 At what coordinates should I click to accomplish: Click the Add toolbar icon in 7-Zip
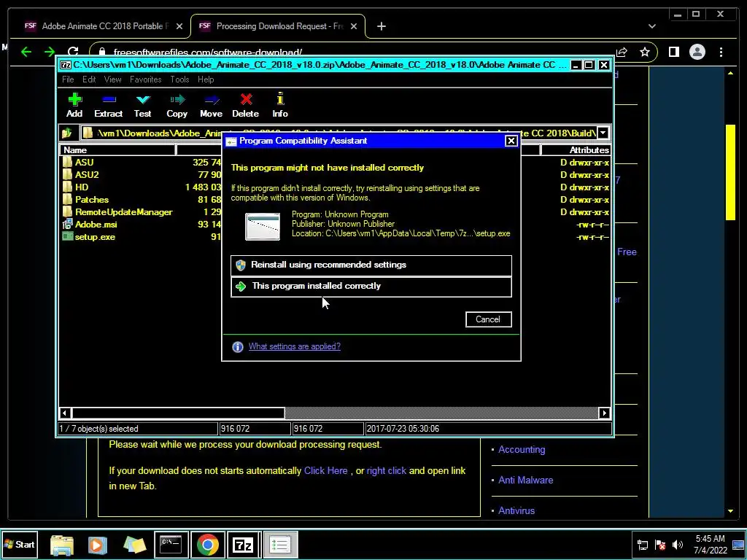click(x=74, y=105)
